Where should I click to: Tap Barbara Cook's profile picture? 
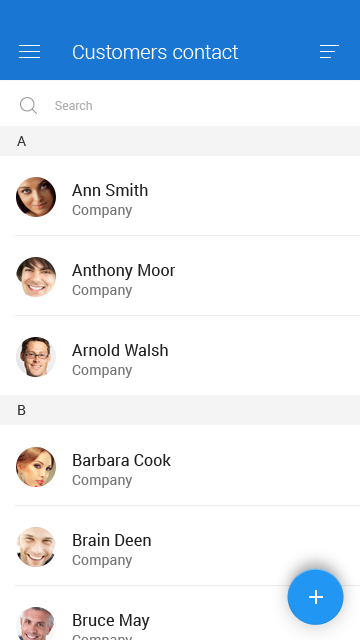click(x=36, y=467)
